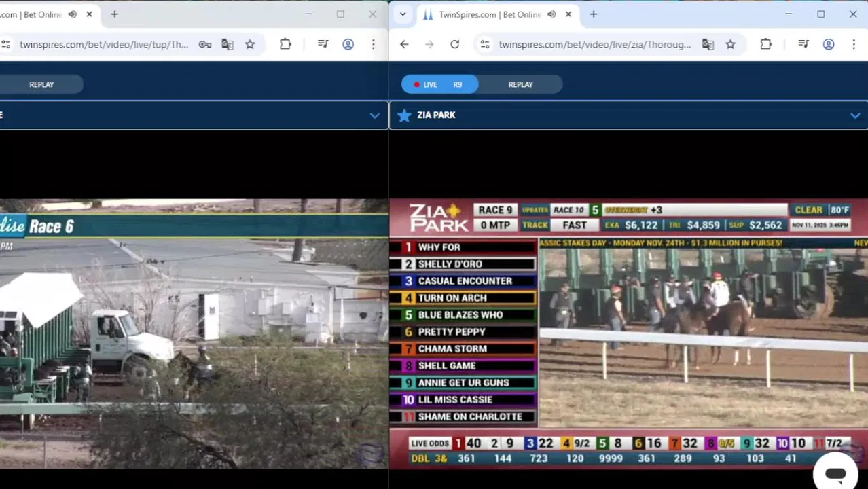Close the left window TwinSpires tab
Viewport: 868px width, 489px height.
click(x=89, y=14)
